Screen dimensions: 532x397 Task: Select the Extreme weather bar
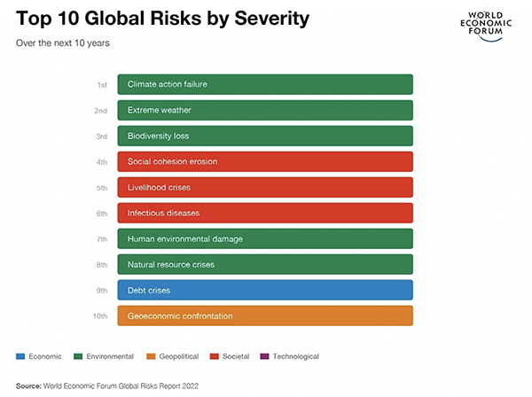coord(265,110)
